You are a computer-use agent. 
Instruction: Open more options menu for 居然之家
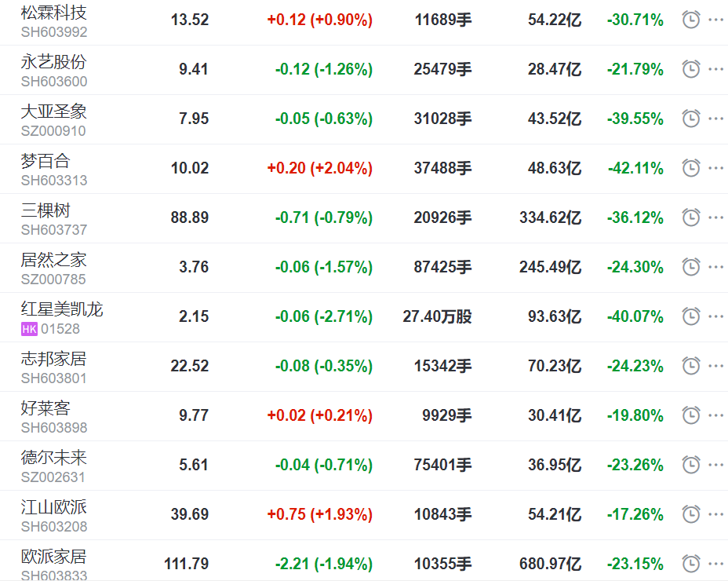pos(716,267)
